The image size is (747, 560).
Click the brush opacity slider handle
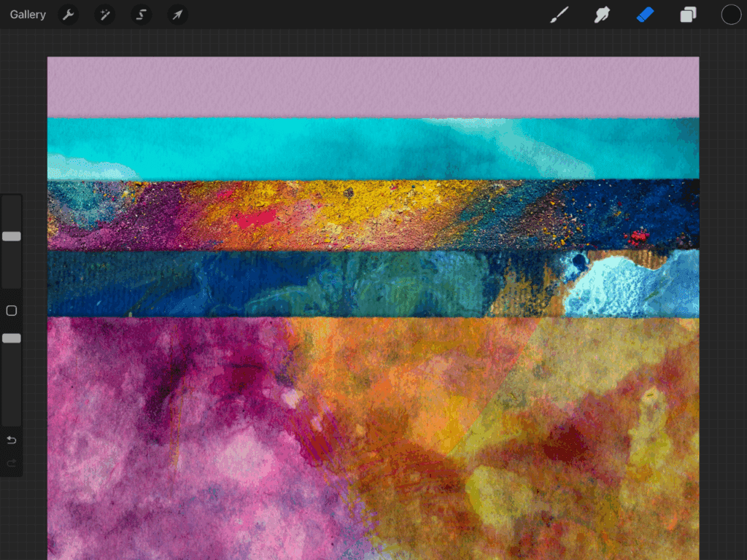point(12,338)
